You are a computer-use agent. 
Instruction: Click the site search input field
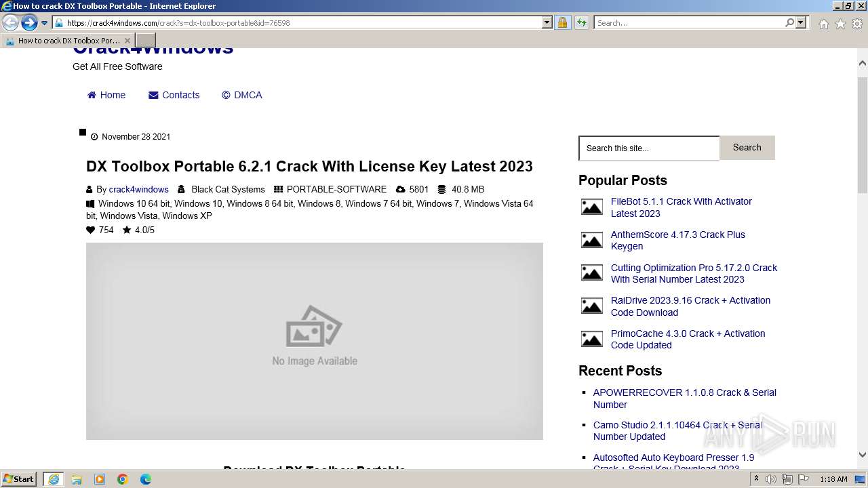click(649, 148)
